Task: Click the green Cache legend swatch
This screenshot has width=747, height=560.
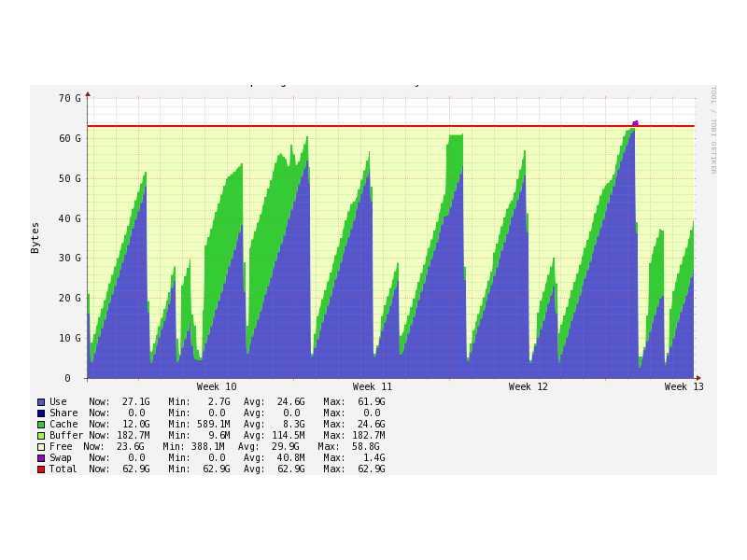Action: point(41,425)
